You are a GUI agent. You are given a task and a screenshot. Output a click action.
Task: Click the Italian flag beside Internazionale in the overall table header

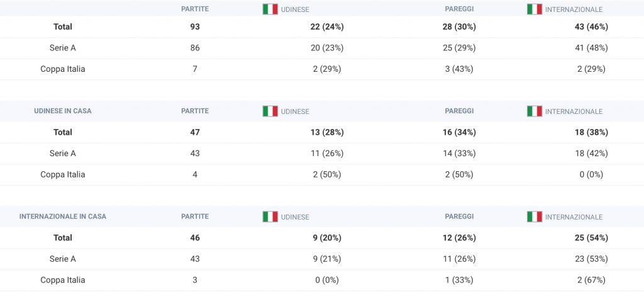[535, 9]
